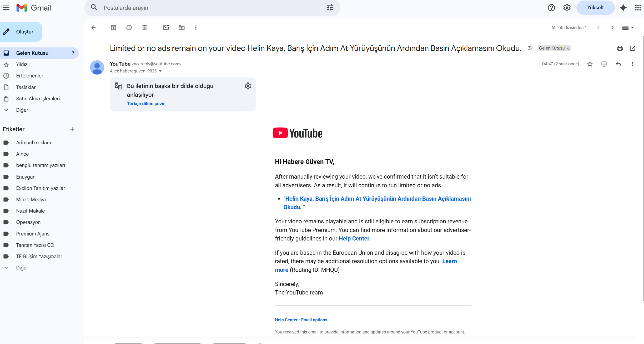The width and height of the screenshot is (644, 344).
Task: Click the search magnifier icon
Action: [94, 7]
